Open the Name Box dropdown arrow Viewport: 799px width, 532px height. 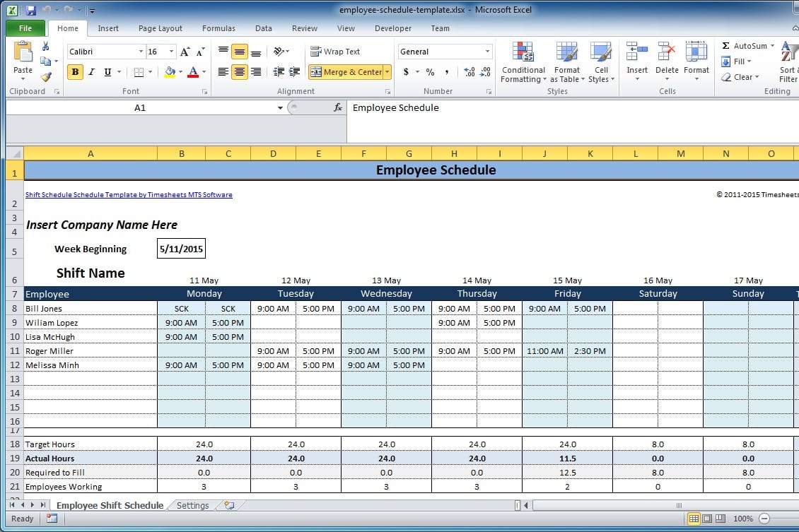pyautogui.click(x=280, y=107)
